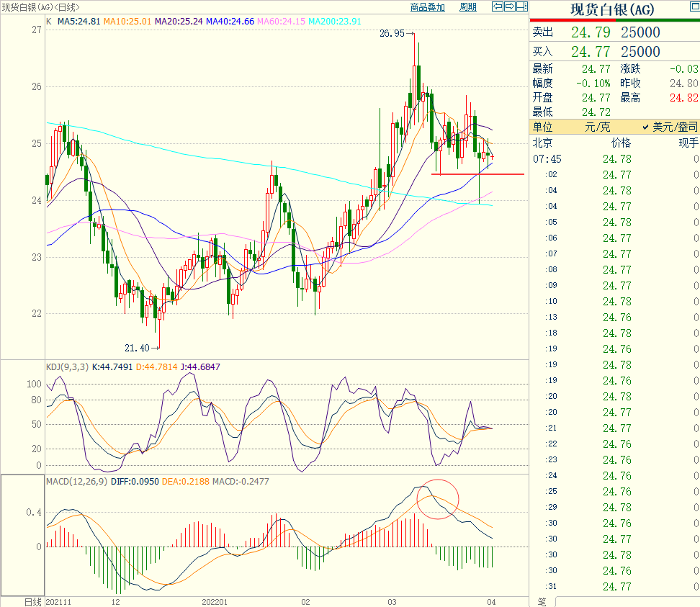This screenshot has width=700, height=607.
Task: Toggle the checked 美元/盎司 unit option
Action: tap(670, 127)
